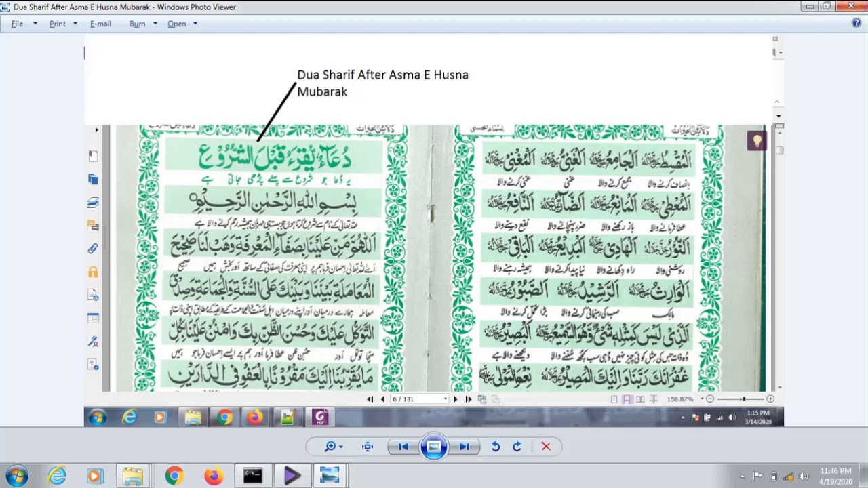Click the PDF zoom in plus button
The image size is (868, 488).
click(770, 399)
